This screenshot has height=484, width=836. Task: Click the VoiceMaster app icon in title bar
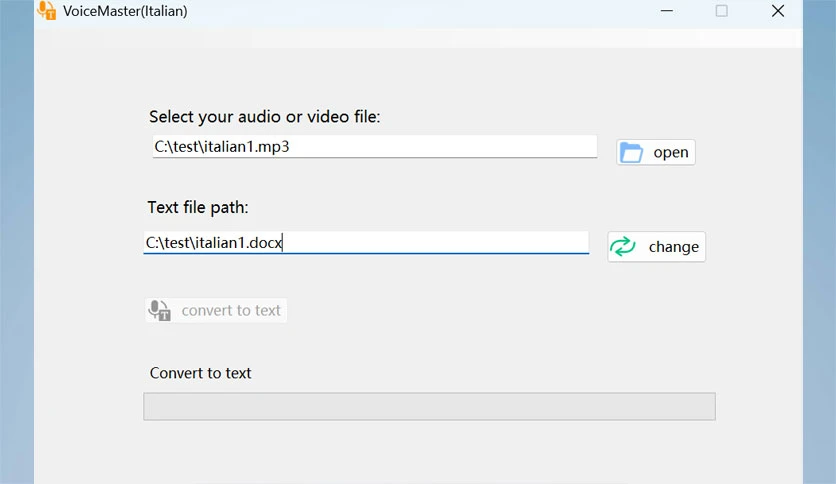(x=46, y=10)
